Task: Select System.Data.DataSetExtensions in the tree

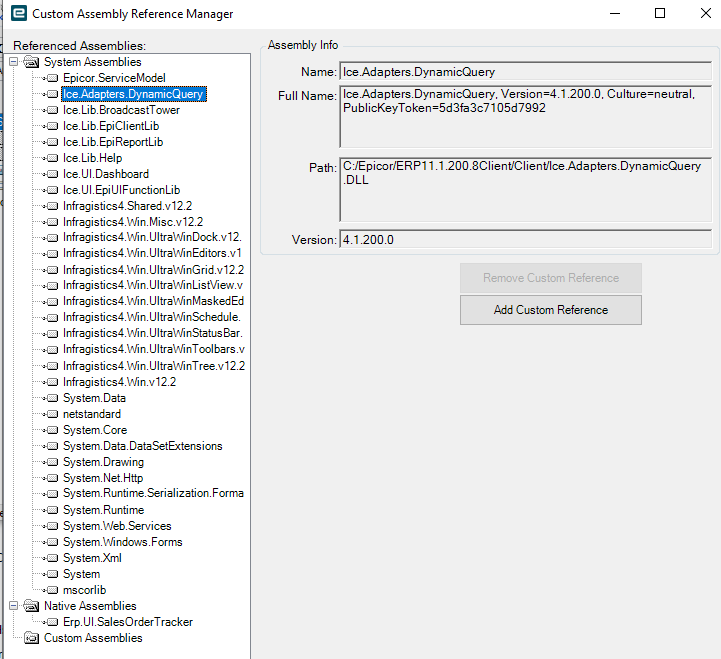Action: click(143, 446)
